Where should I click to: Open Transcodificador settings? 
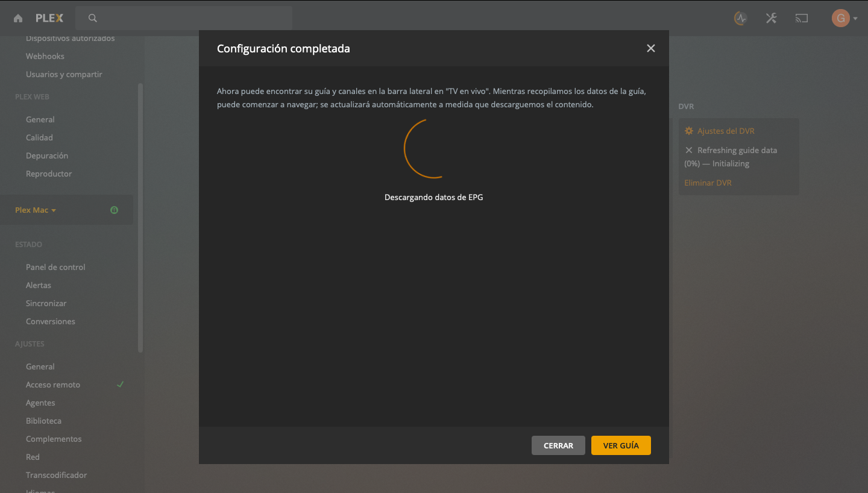(56, 475)
